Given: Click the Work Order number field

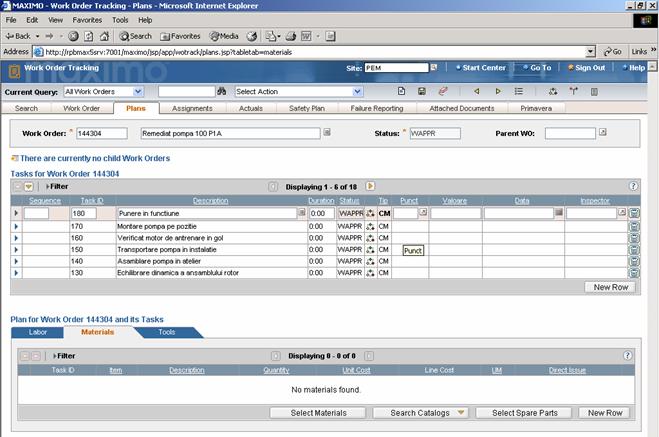Looking at the screenshot, I should (102, 133).
